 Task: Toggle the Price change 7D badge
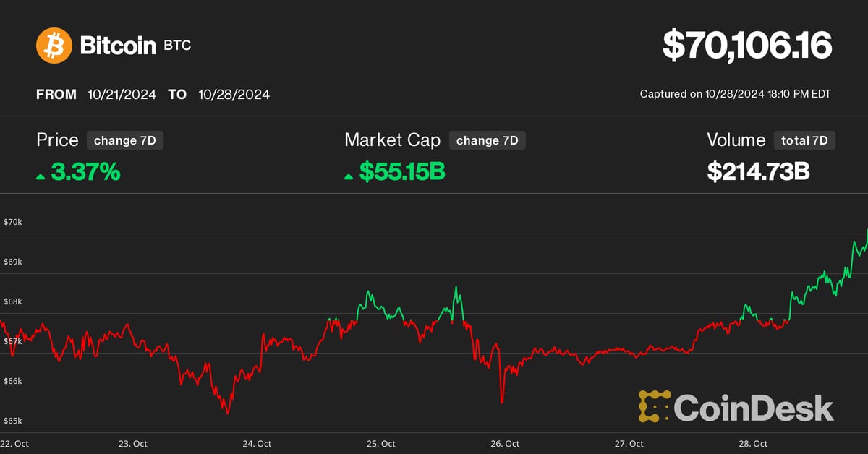124,140
